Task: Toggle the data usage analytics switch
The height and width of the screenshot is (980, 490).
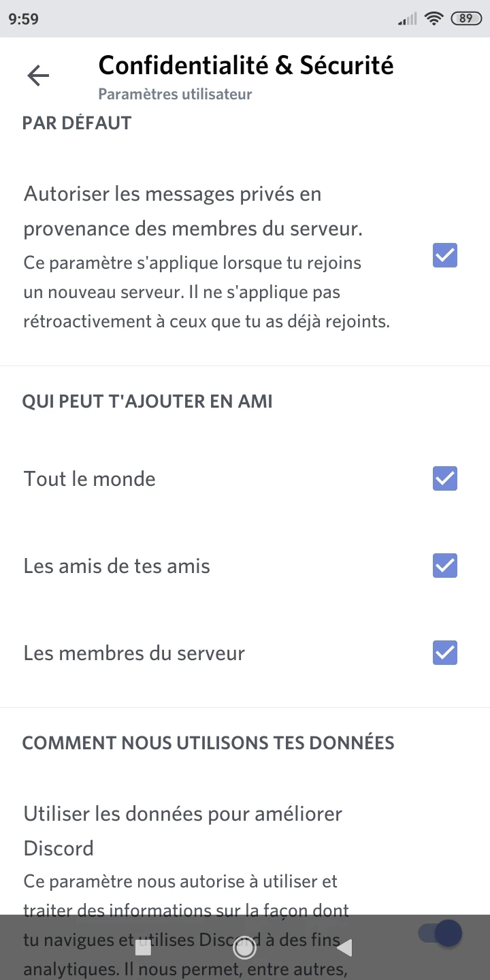Action: (x=441, y=933)
